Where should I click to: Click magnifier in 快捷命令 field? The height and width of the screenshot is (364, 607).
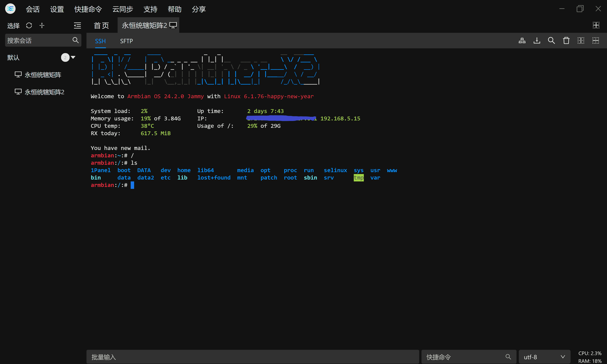point(508,357)
